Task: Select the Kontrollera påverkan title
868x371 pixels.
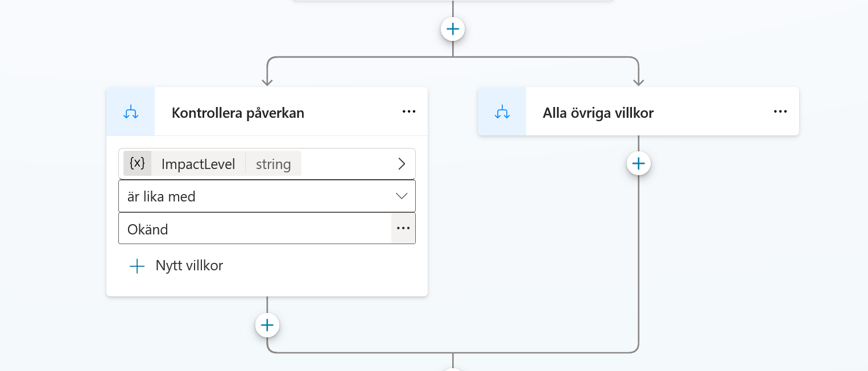Action: (x=238, y=113)
